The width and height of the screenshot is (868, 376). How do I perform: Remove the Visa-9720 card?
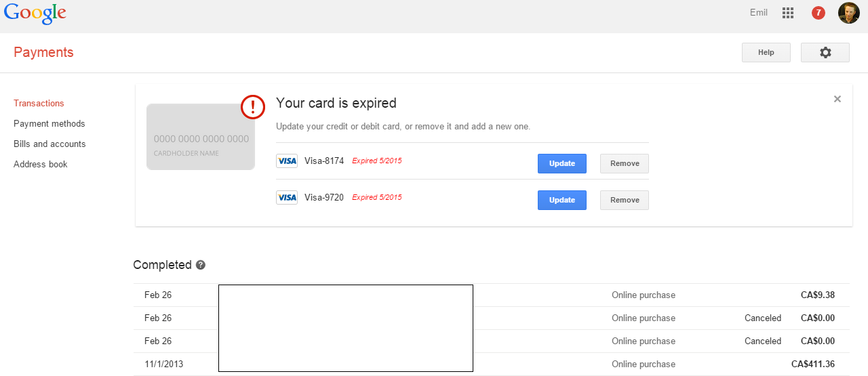pyautogui.click(x=625, y=200)
